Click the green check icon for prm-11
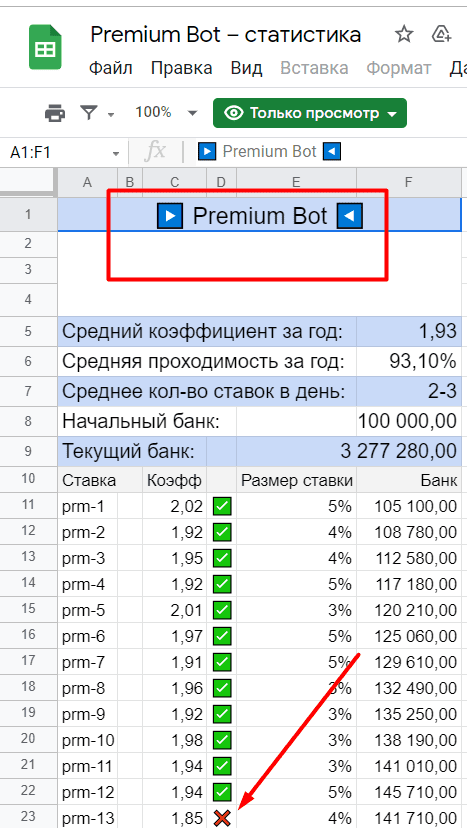 [x=222, y=766]
